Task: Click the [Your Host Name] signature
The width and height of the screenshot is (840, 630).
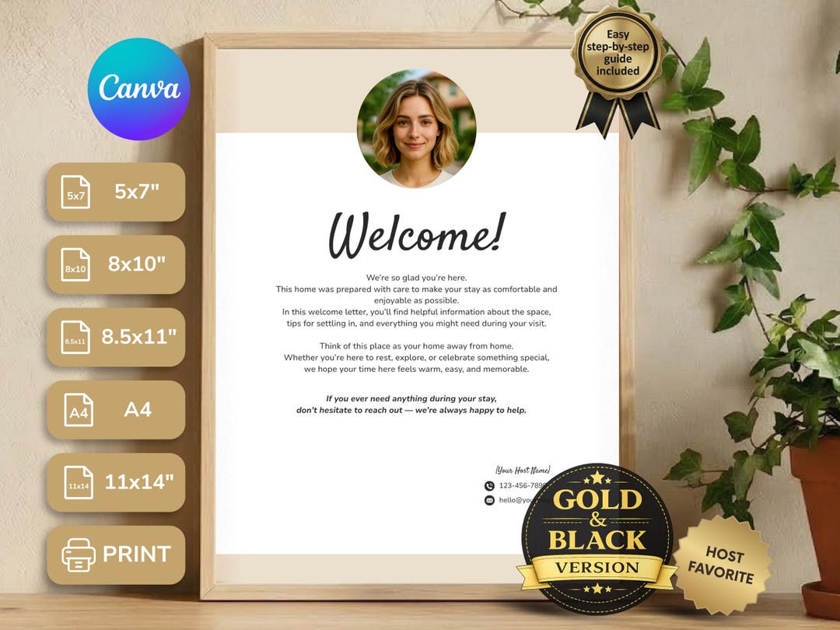Action: click(523, 470)
